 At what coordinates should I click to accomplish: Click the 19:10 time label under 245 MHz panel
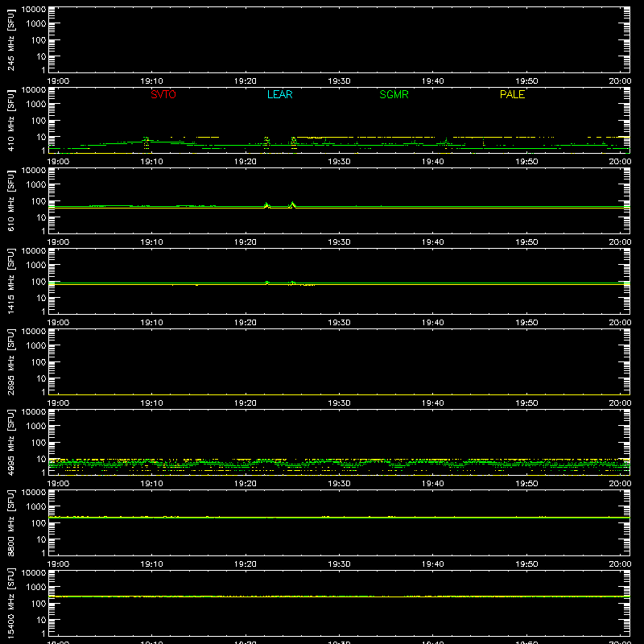[x=151, y=81]
